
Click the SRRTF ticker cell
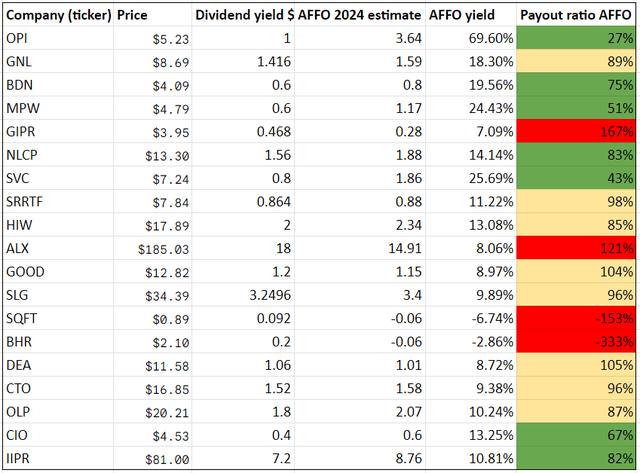[58, 202]
